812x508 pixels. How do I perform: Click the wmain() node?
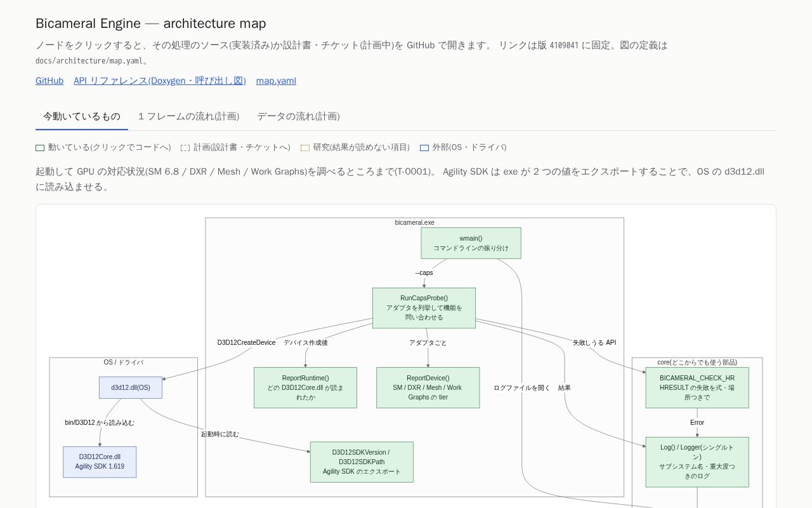coord(471,243)
